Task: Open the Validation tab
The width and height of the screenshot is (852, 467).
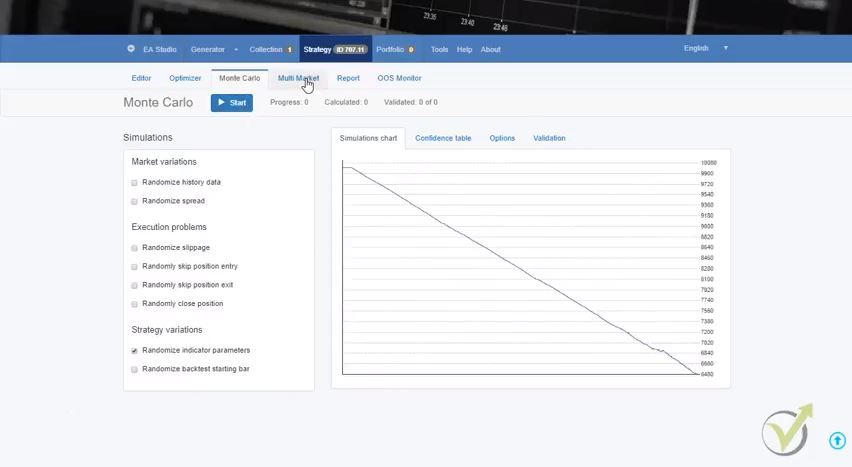Action: 549,138
